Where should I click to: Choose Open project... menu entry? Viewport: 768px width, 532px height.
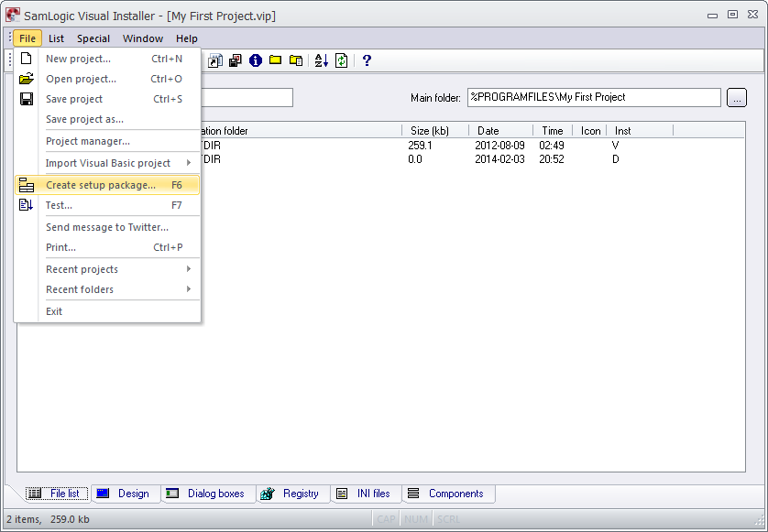point(107,79)
